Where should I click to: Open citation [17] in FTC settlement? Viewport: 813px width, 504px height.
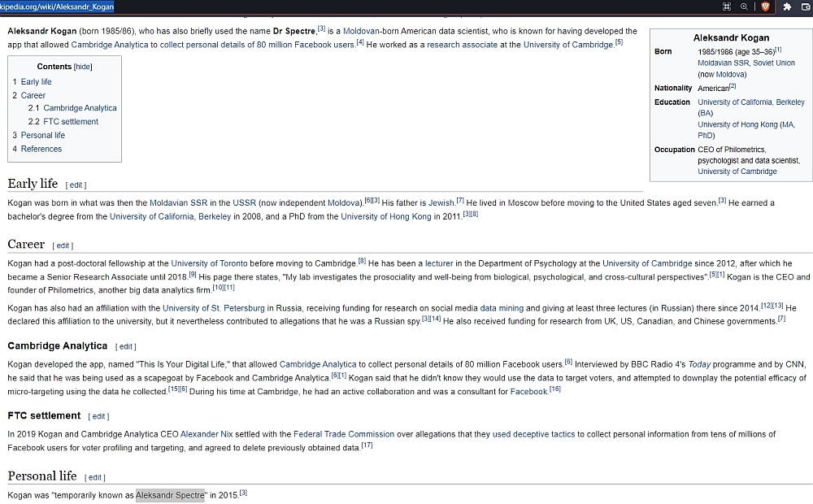(x=367, y=445)
